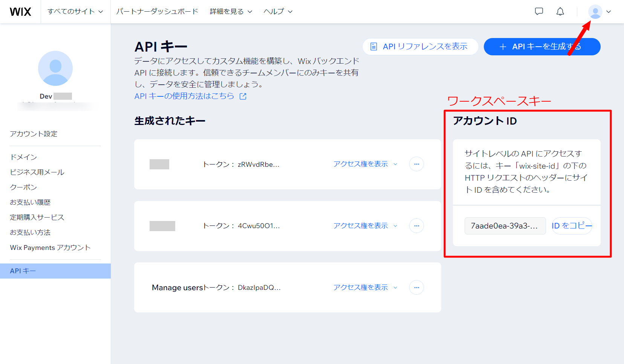Click the WIX logo
The image size is (624, 364).
tap(20, 12)
